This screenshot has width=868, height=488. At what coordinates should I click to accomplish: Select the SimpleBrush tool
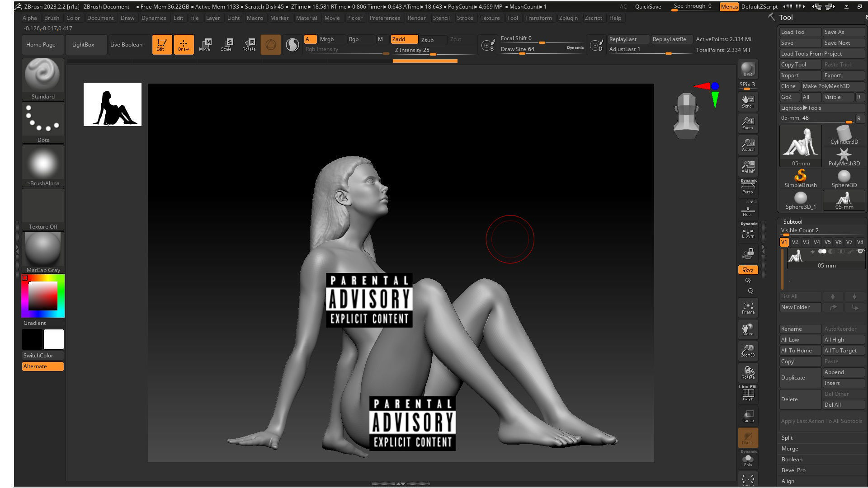coord(800,178)
